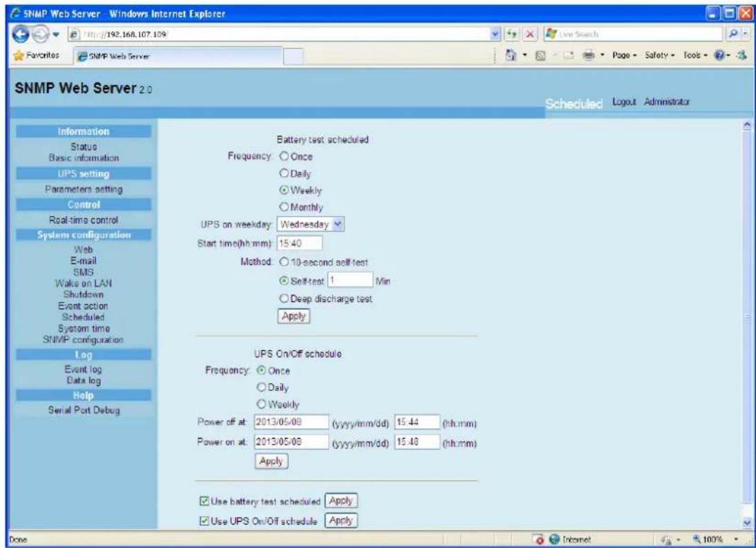Choose Deep discharge test method
The width and height of the screenshot is (756, 548).
coord(284,299)
